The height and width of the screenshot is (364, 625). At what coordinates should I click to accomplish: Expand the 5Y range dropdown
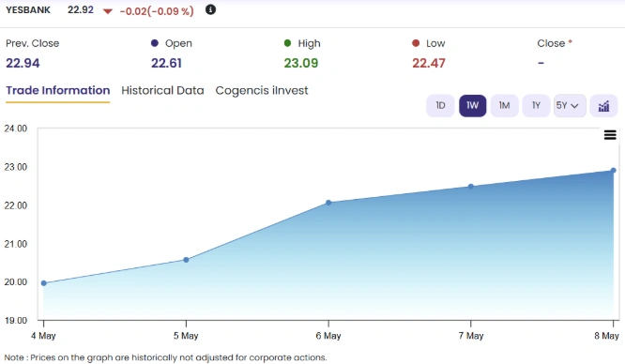point(570,106)
